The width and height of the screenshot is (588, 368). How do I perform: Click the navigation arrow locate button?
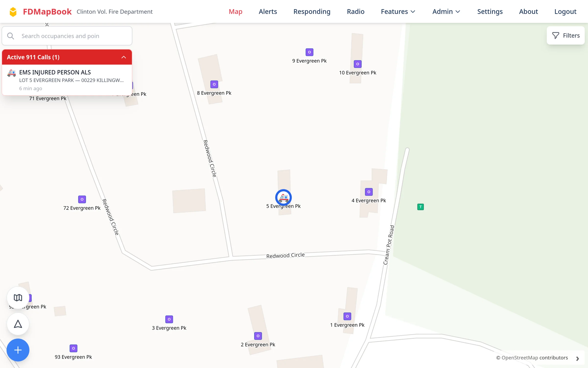18,324
